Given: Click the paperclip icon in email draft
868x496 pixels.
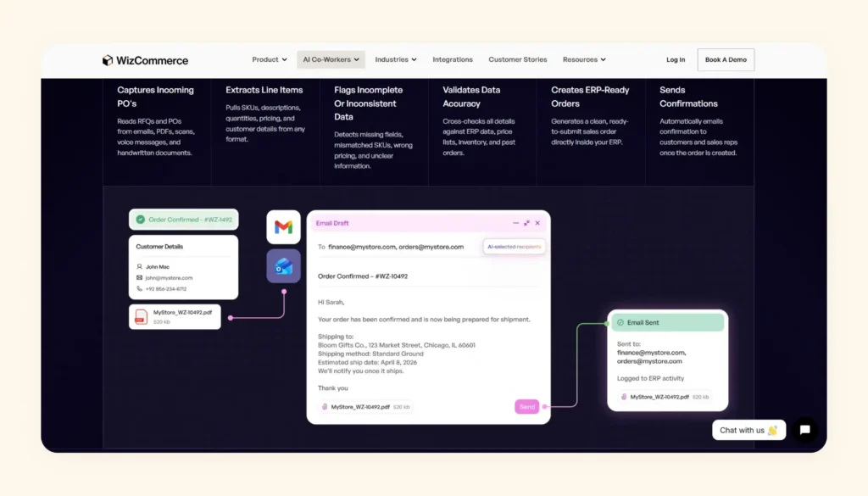Looking at the screenshot, I should point(325,407).
